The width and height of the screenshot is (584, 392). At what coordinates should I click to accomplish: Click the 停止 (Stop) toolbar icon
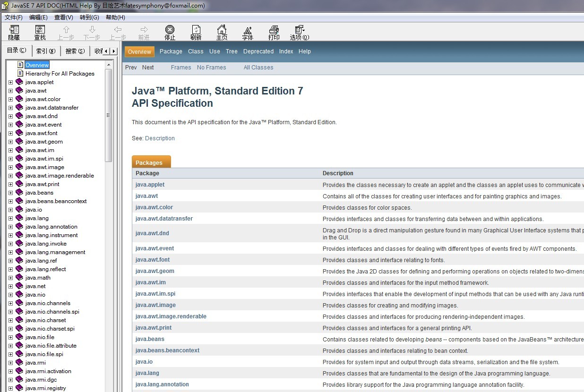[x=170, y=29]
